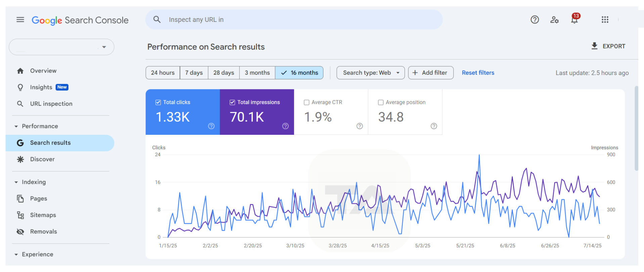Click the Total clicks help icon
The height and width of the screenshot is (272, 644).
(x=211, y=126)
